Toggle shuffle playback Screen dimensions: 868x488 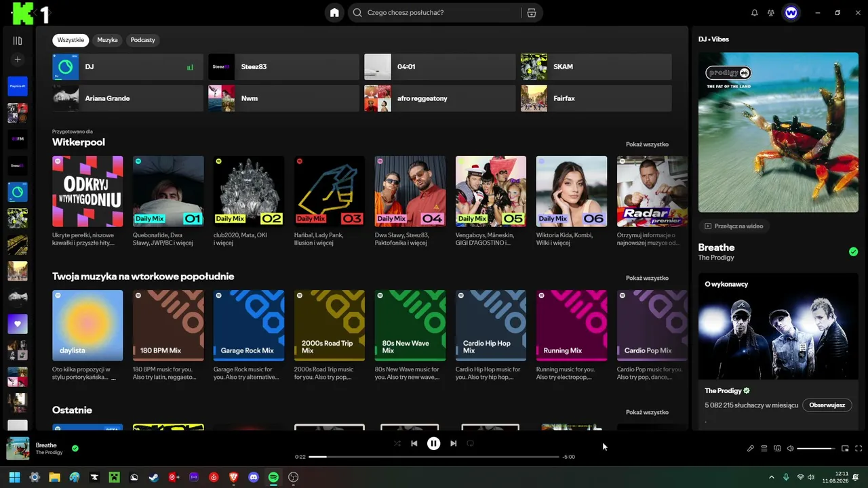coord(397,443)
